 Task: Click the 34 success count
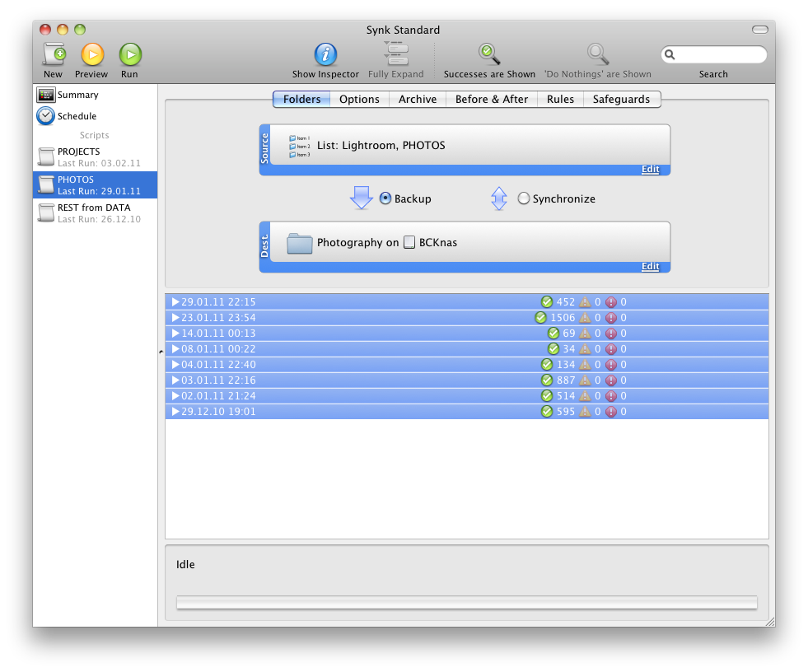569,349
